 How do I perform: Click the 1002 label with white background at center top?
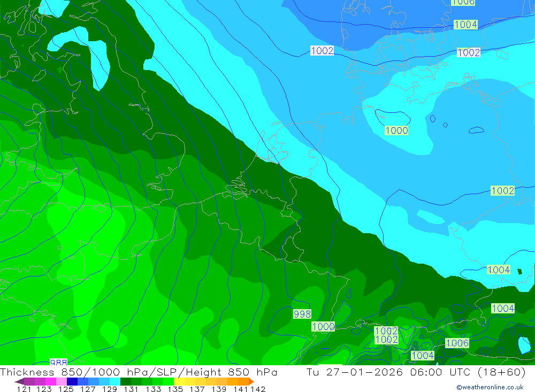click(322, 50)
